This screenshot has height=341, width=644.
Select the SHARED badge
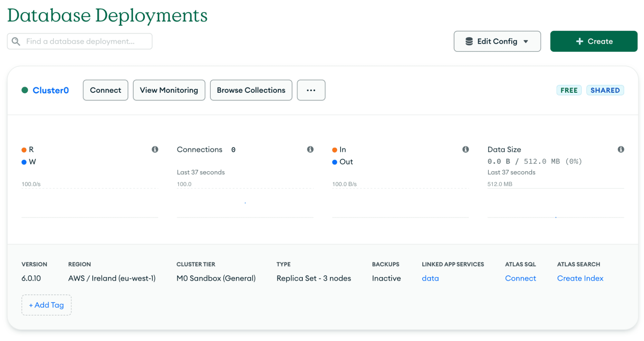pyautogui.click(x=605, y=90)
